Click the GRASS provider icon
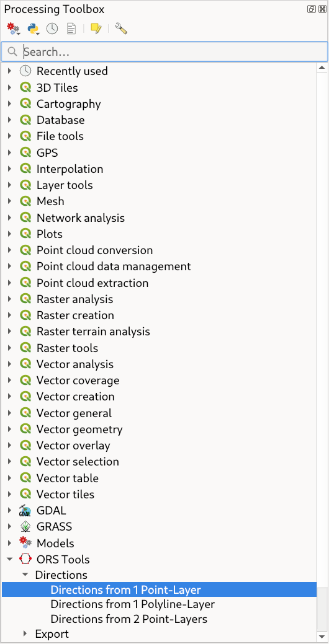The image size is (329, 644). click(x=25, y=526)
